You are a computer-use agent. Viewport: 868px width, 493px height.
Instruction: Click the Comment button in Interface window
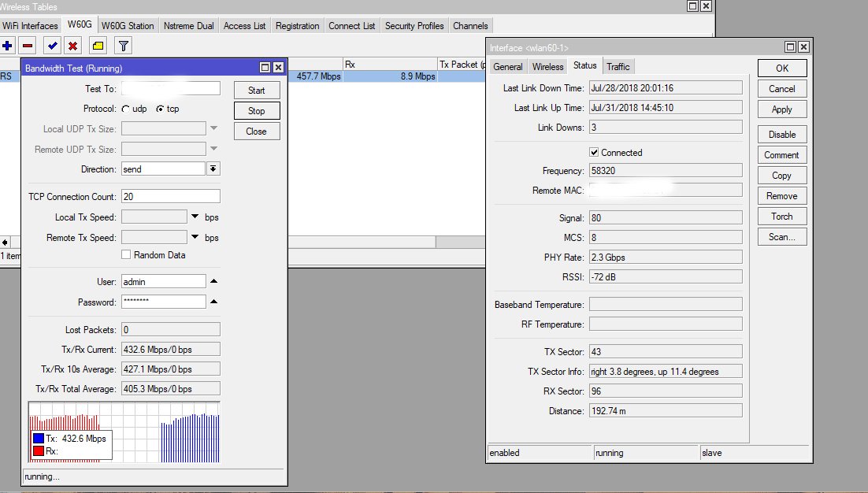click(x=782, y=155)
